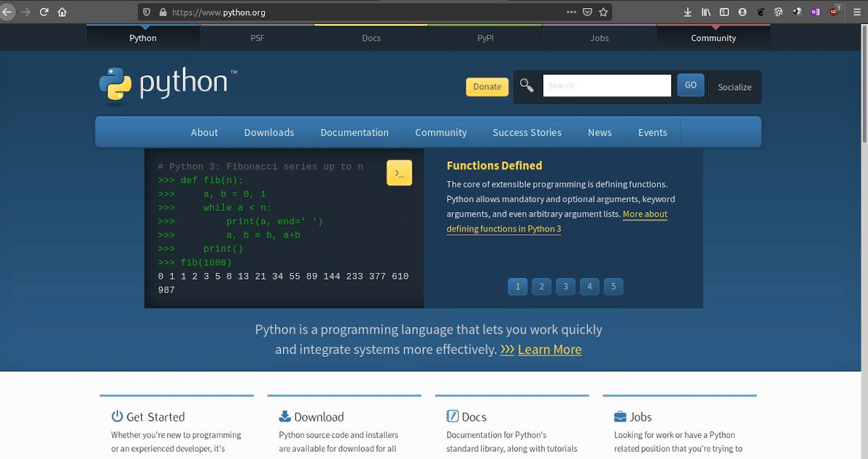Open the Community menu in blue navbar
This screenshot has width=868, height=459.
[x=441, y=132]
